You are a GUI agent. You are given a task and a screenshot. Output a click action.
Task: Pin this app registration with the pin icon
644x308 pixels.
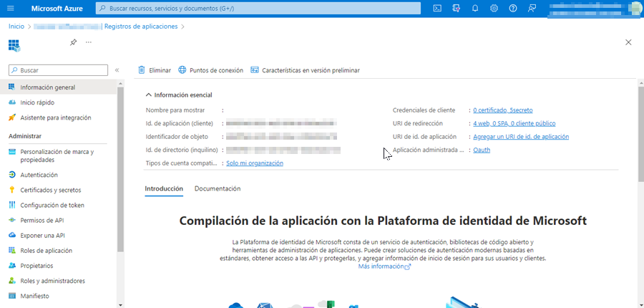pos(73,42)
